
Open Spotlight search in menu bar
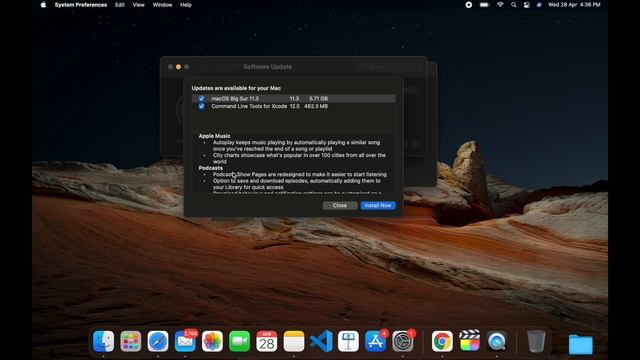513,5
